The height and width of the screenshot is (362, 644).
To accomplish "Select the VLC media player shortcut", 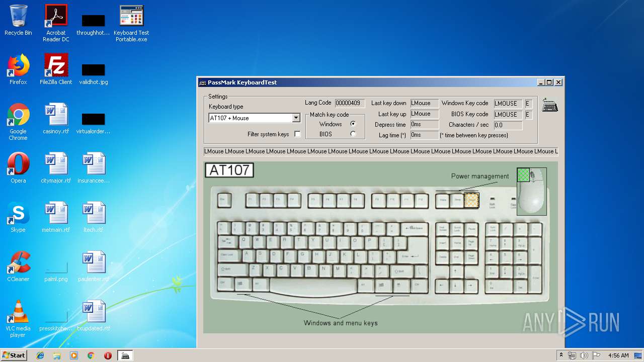I will 18,319.
